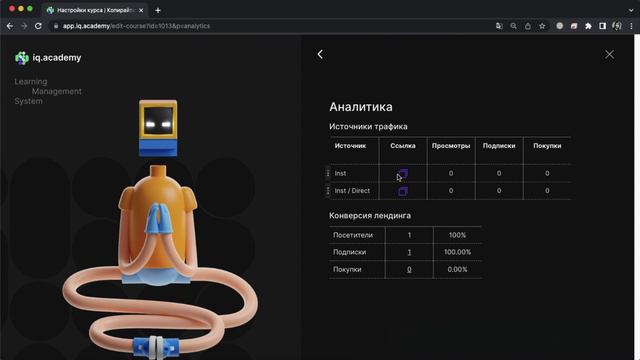
Task: Click the Ссылка column header
Action: pos(402,146)
